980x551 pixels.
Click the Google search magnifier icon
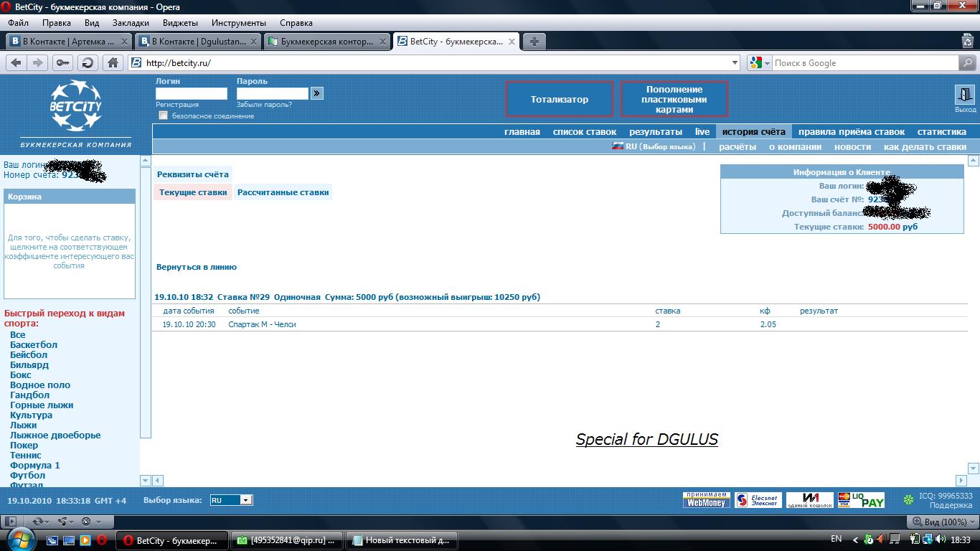pyautogui.click(x=967, y=62)
